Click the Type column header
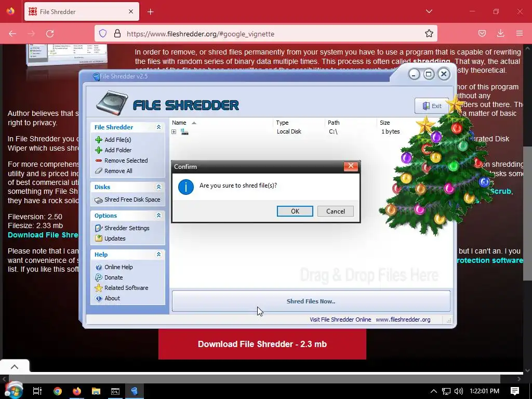The height and width of the screenshot is (399, 532). coord(299,123)
